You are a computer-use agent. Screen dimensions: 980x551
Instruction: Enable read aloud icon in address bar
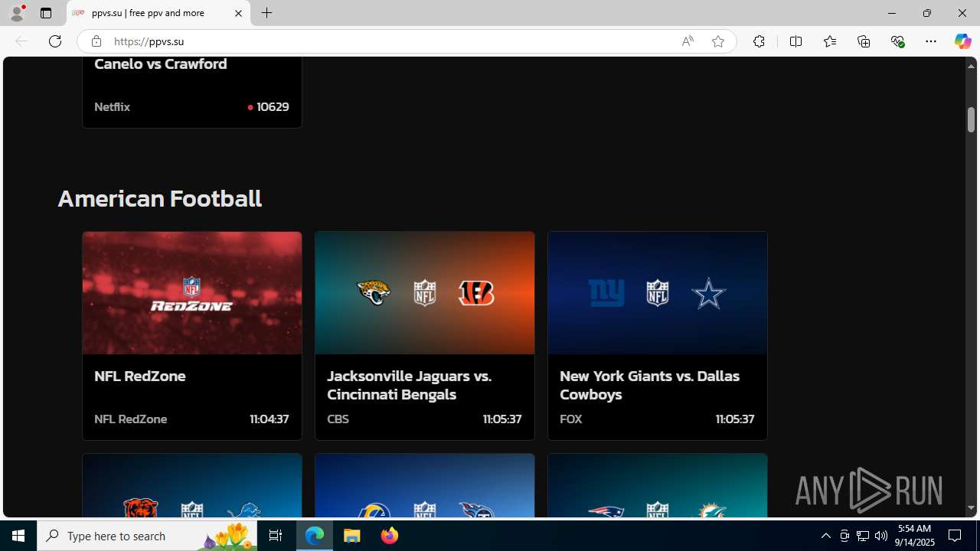(x=688, y=41)
